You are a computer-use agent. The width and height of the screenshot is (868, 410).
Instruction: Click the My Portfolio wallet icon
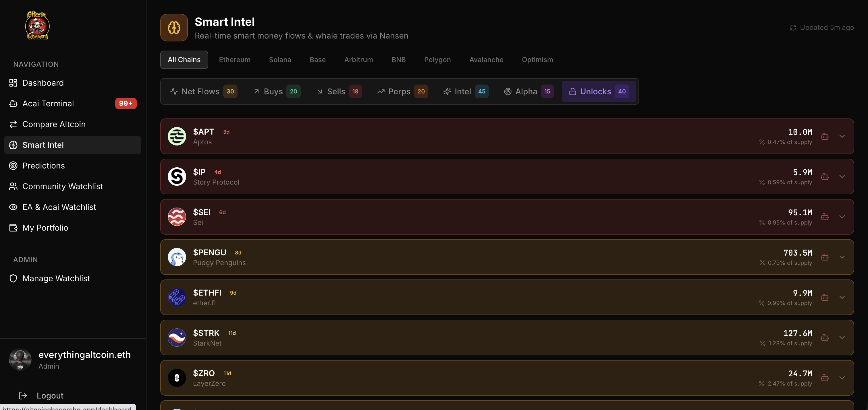point(13,228)
